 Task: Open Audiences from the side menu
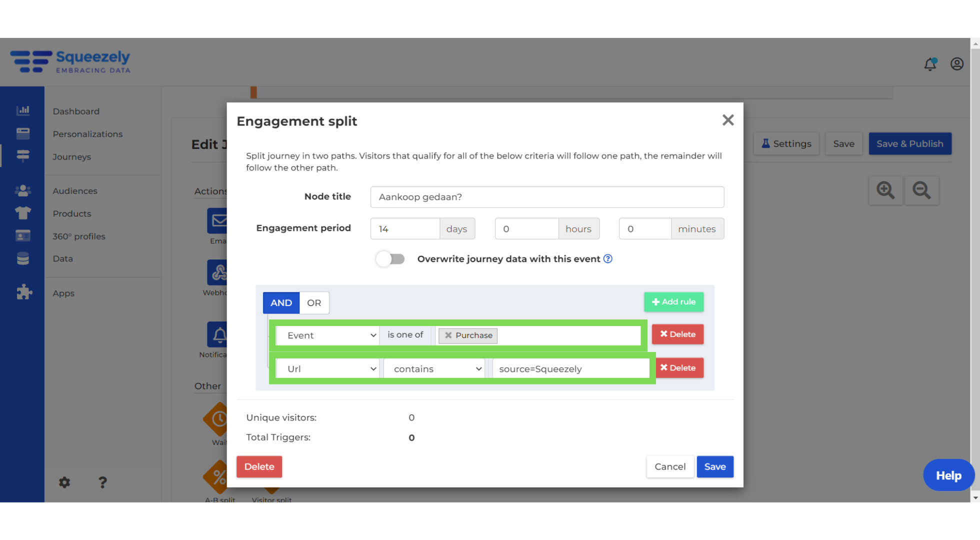click(75, 191)
